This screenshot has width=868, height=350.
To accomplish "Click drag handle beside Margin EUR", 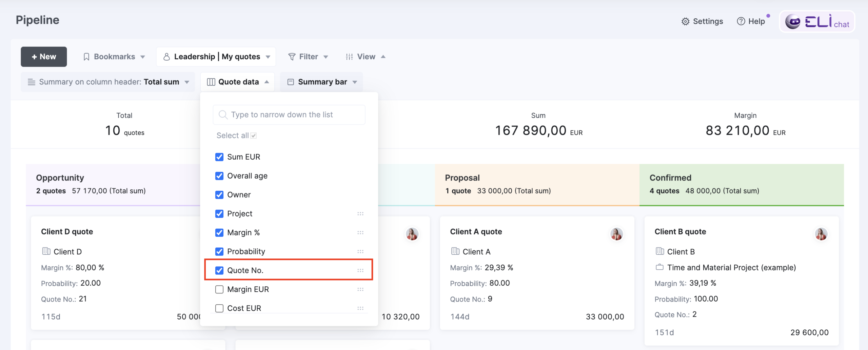I will (360, 289).
